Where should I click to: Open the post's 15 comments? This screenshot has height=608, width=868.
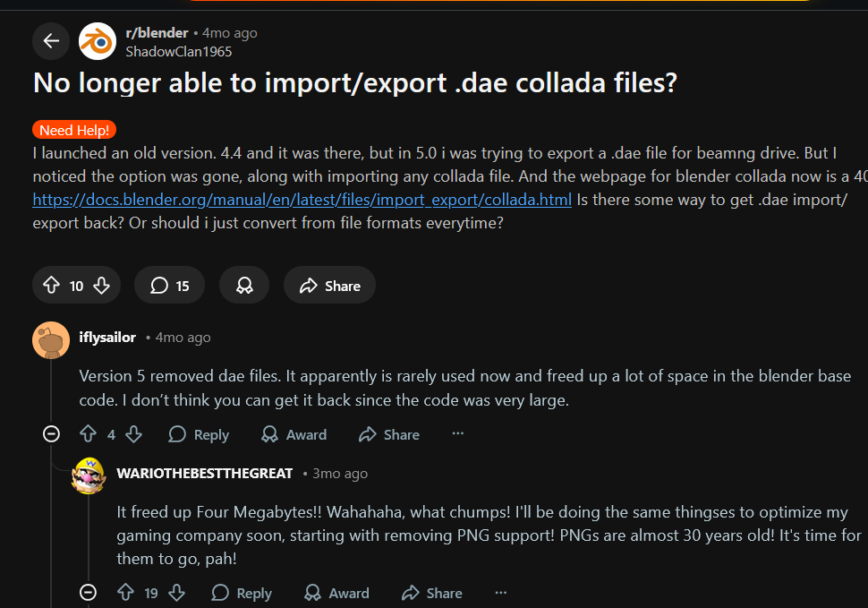[x=169, y=286]
